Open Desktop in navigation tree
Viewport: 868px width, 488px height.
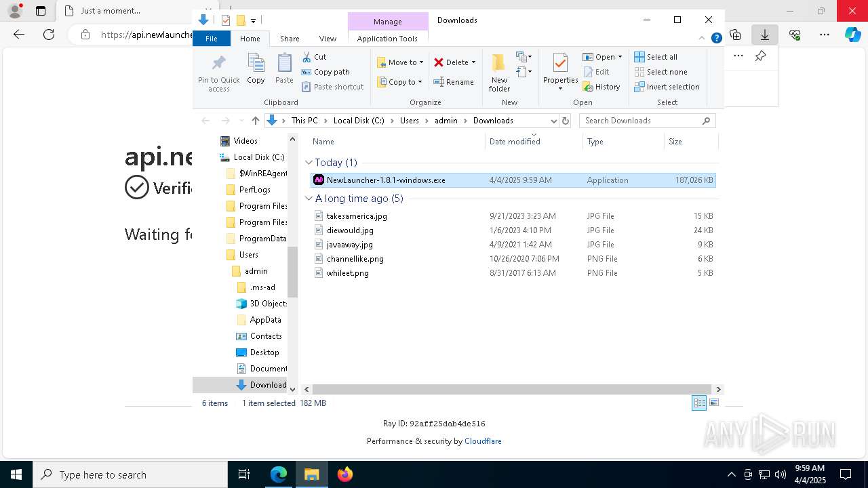coord(264,352)
